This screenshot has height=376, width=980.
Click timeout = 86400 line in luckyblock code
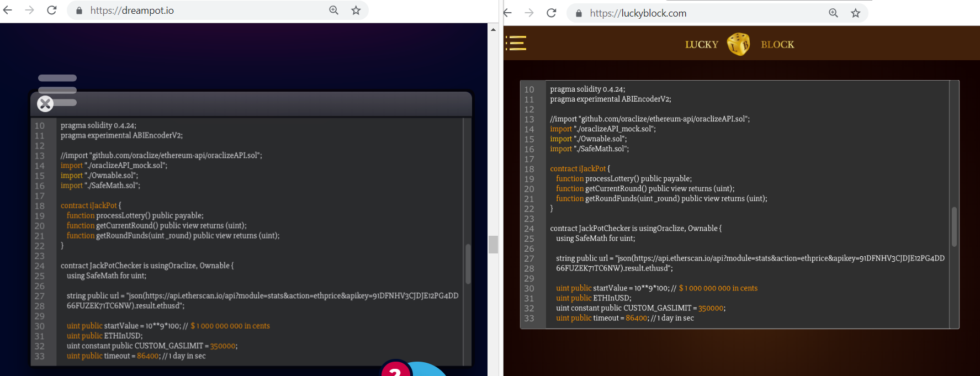point(625,317)
